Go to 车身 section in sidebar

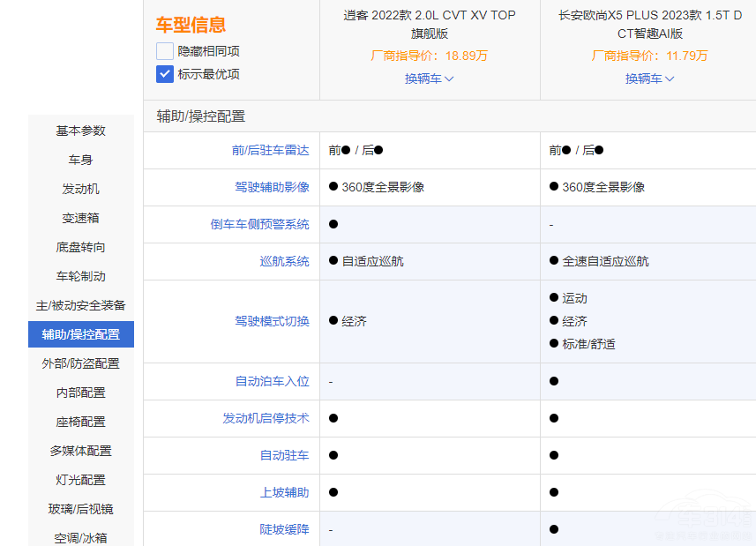(x=81, y=160)
